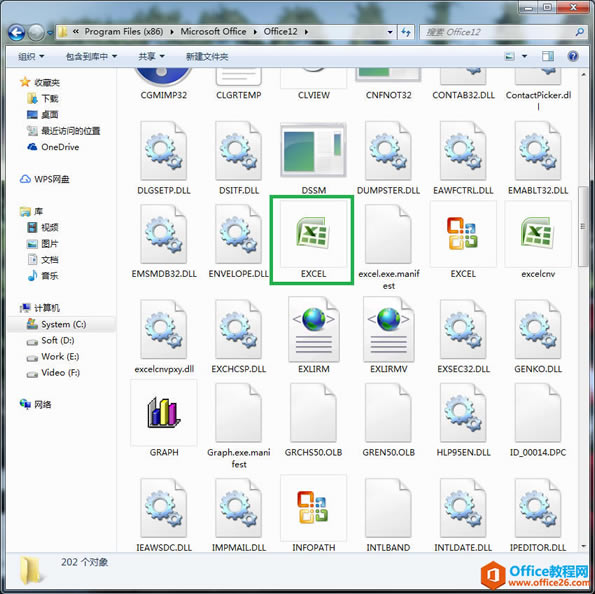Expand the address bar history dropdown

390,32
